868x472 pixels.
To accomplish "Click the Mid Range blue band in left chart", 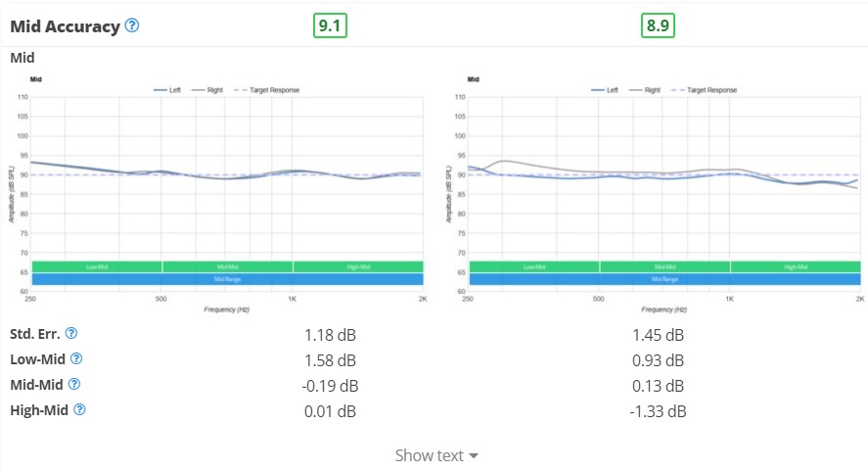I will 227,279.
